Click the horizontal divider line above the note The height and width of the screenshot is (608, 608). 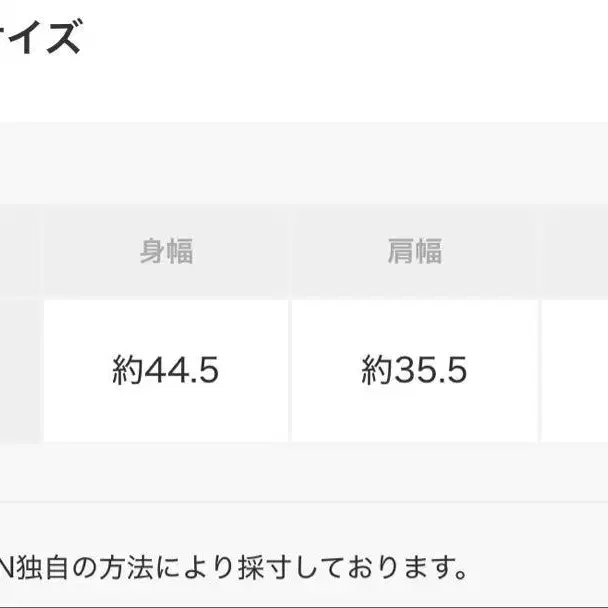click(x=304, y=502)
